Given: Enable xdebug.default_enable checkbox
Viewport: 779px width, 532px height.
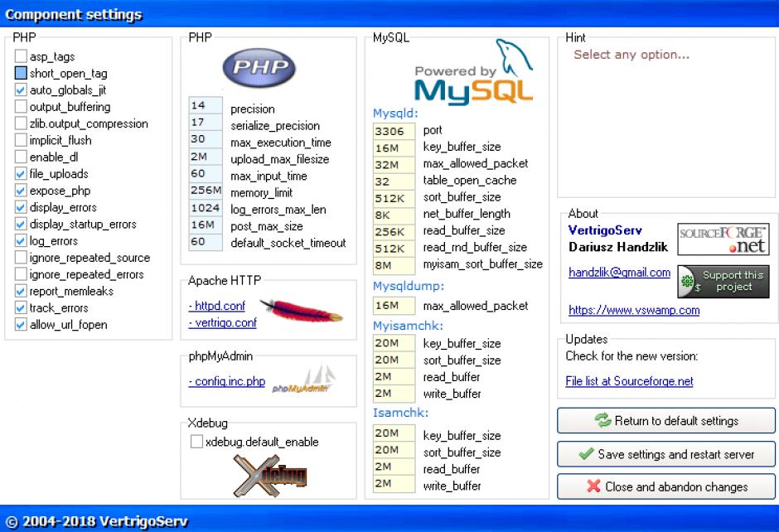Looking at the screenshot, I should pyautogui.click(x=196, y=442).
